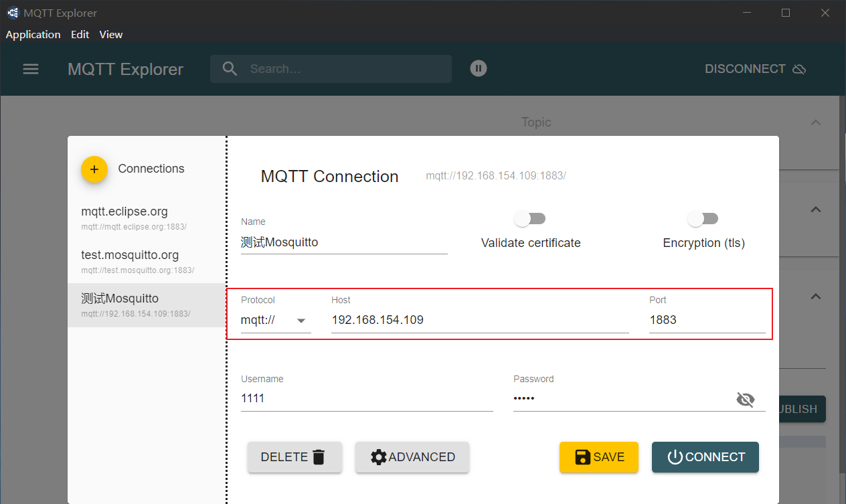Screen dimensions: 846x504
Task: Open the hamburger navigation menu
Action: (31, 69)
